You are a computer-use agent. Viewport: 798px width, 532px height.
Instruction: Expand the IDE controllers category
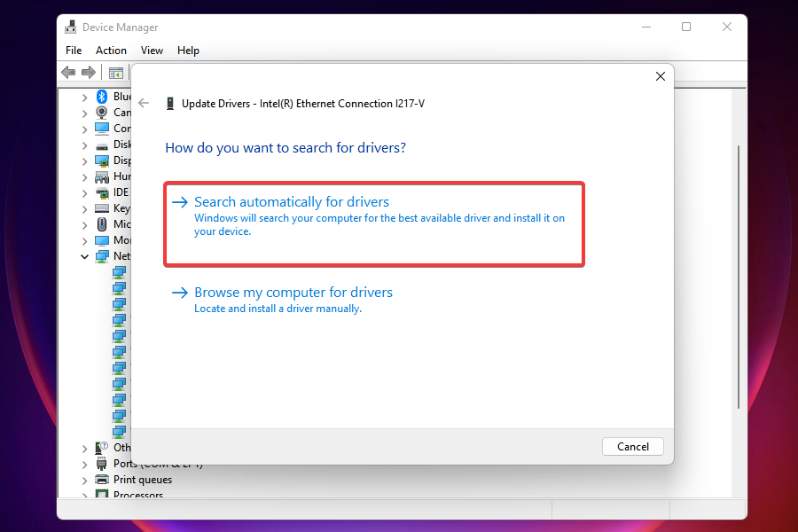(84, 193)
